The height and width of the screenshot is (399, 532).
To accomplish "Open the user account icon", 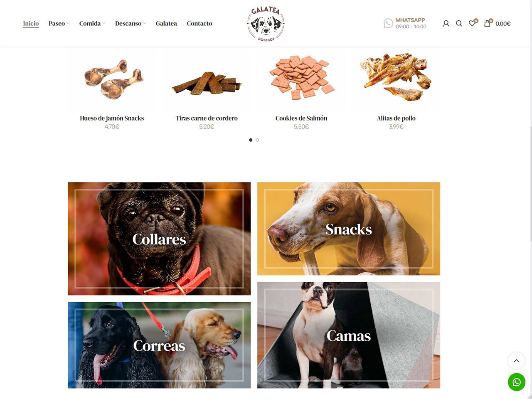I will point(446,24).
